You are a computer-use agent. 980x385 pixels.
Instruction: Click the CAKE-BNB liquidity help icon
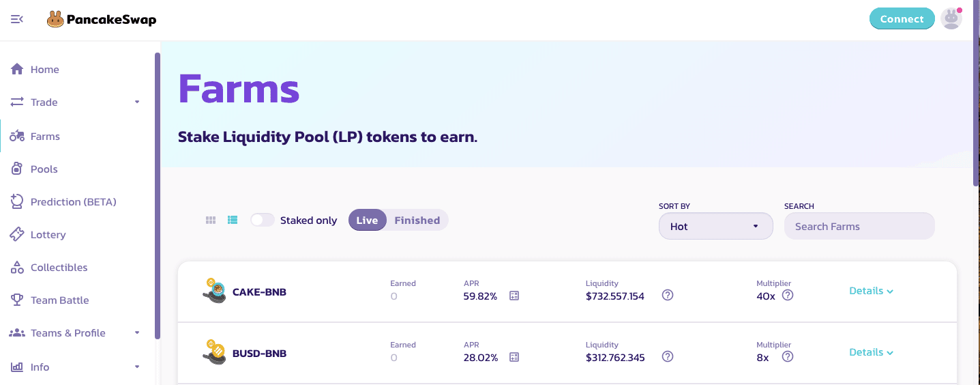(x=668, y=296)
